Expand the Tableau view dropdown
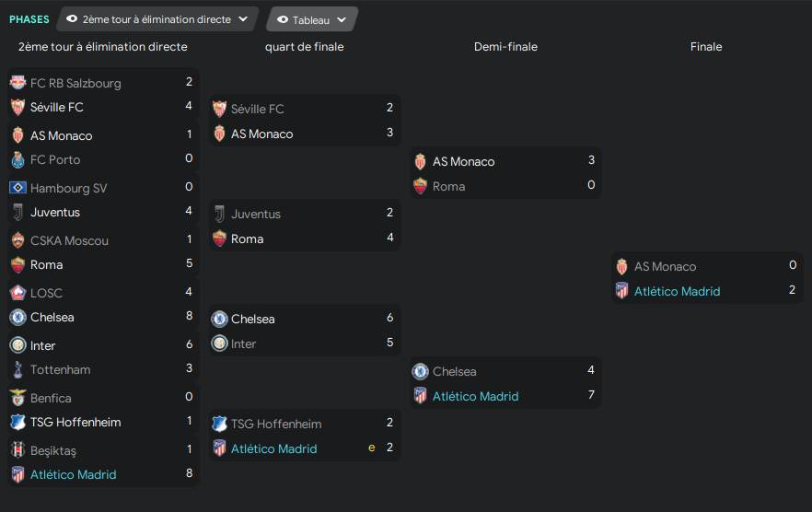The image size is (812, 512). tap(312, 19)
